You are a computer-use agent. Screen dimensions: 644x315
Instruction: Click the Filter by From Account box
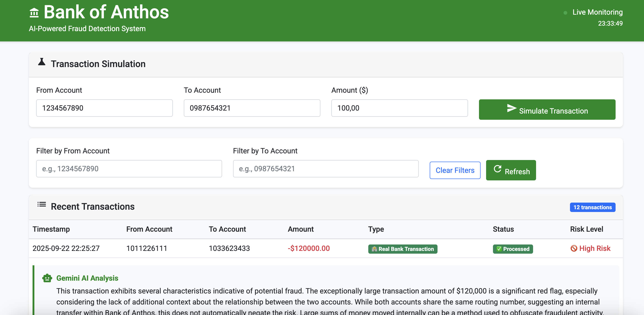[x=129, y=169]
